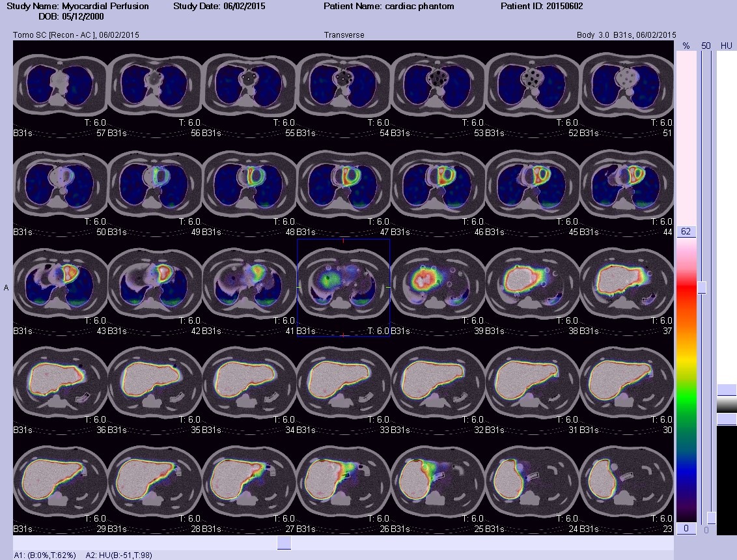This screenshot has height=560, width=737.
Task: Click the Transverse view label
Action: click(x=344, y=35)
